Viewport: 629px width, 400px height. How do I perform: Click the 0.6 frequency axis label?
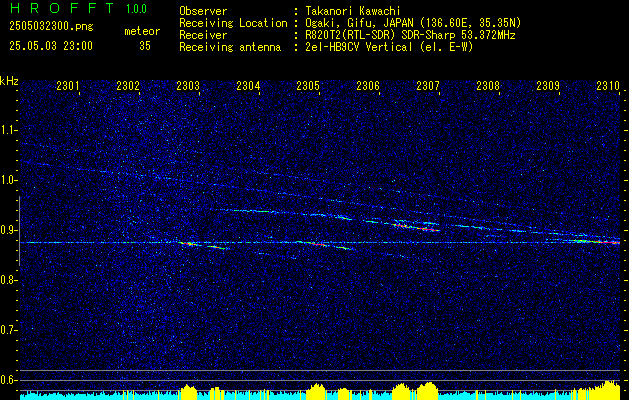pyautogui.click(x=8, y=380)
